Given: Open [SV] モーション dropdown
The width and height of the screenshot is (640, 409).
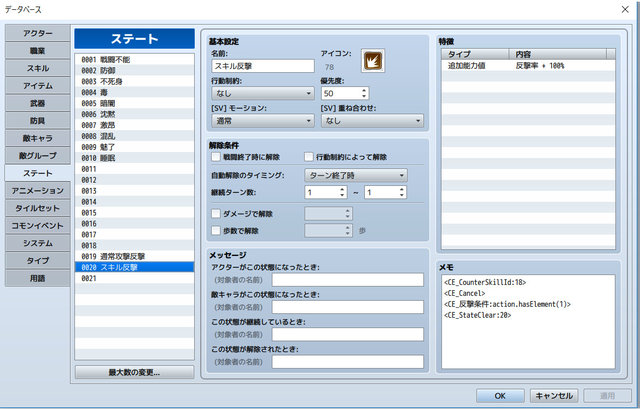Looking at the screenshot, I should pos(263,121).
